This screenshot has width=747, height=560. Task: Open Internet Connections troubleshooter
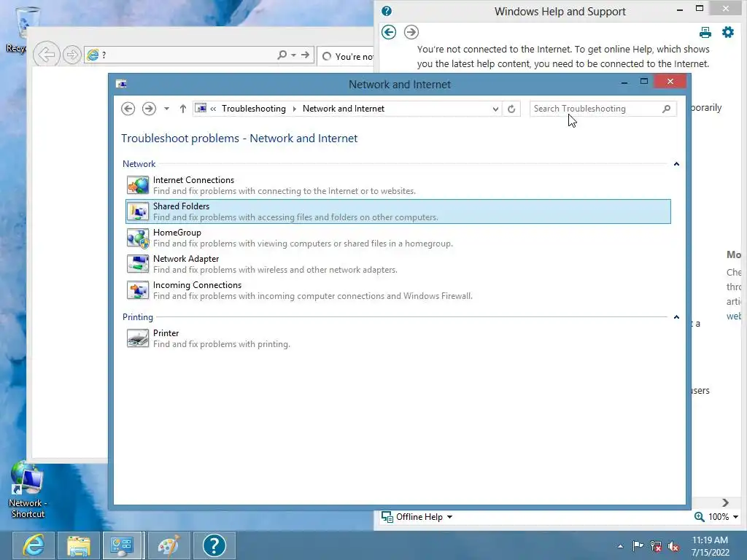(x=398, y=185)
